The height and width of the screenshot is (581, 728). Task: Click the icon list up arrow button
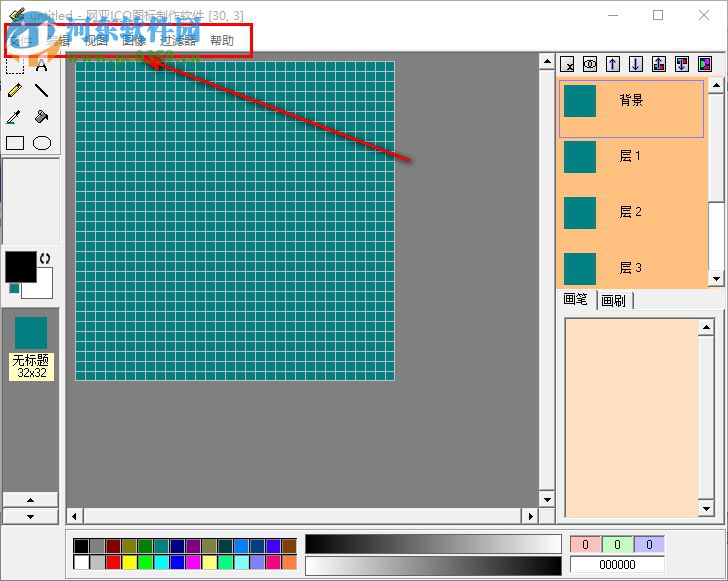pos(31,500)
